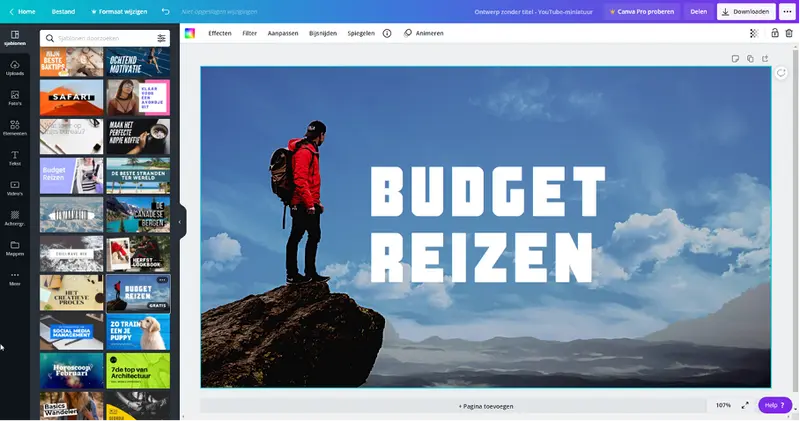The height and width of the screenshot is (421, 800).
Task: Click the design title Ontwerp zonder titel
Action: click(534, 11)
